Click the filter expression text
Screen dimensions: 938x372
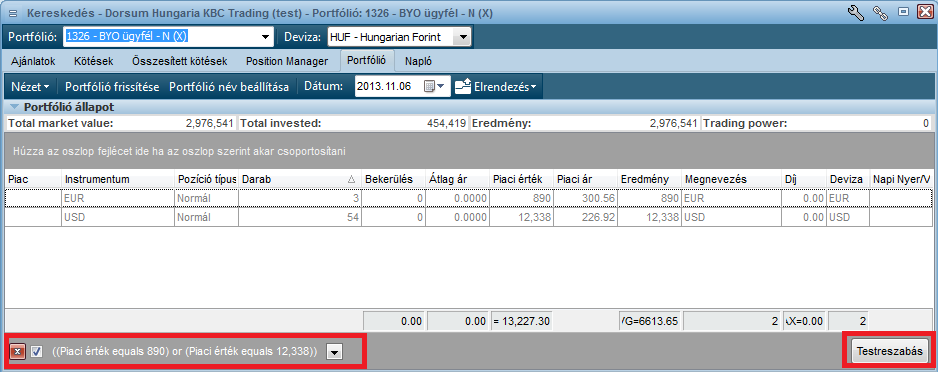[x=185, y=352]
